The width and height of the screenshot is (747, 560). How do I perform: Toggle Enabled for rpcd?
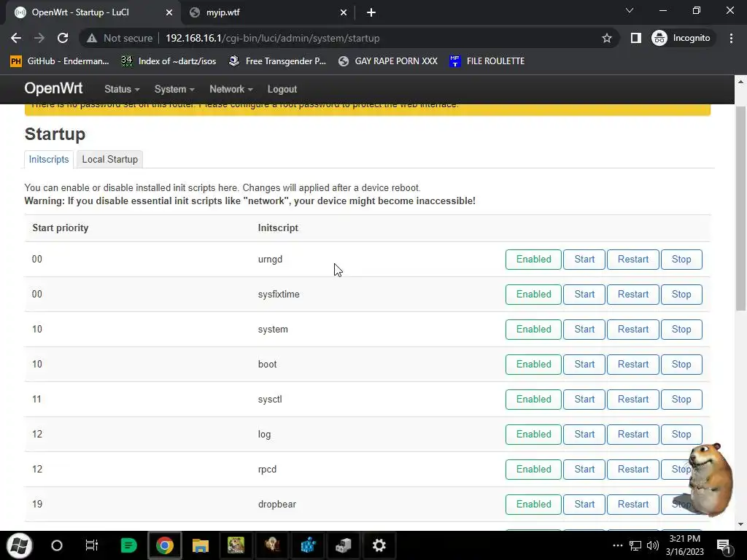(533, 470)
